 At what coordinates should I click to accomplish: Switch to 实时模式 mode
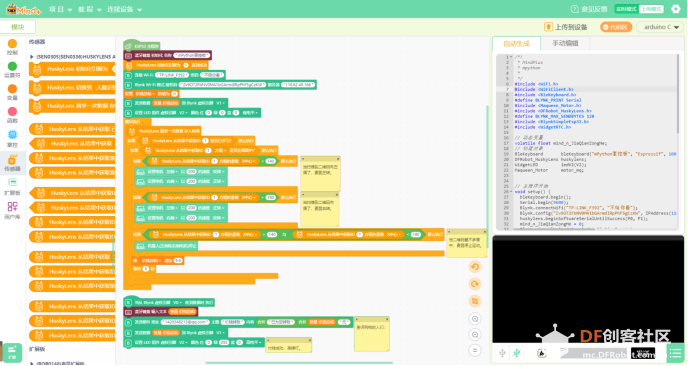click(626, 9)
